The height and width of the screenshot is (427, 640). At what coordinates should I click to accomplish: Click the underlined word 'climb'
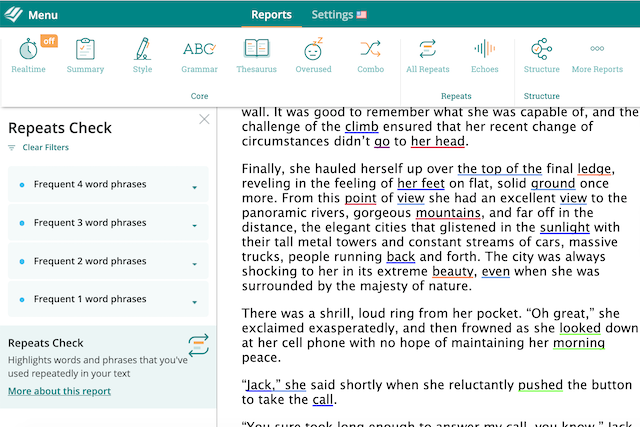pyautogui.click(x=362, y=127)
